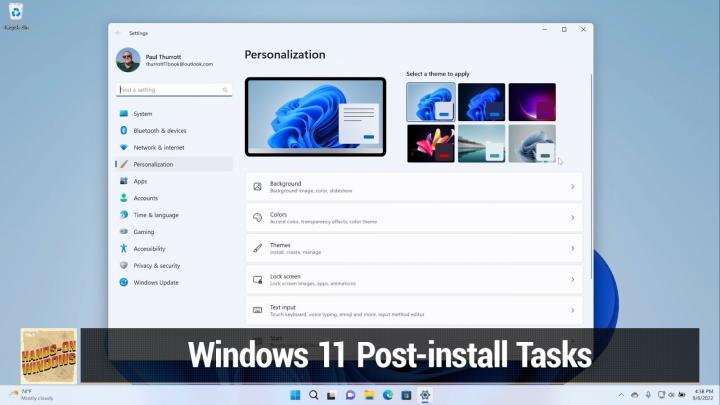Click the volume speaker tray icon

click(671, 395)
